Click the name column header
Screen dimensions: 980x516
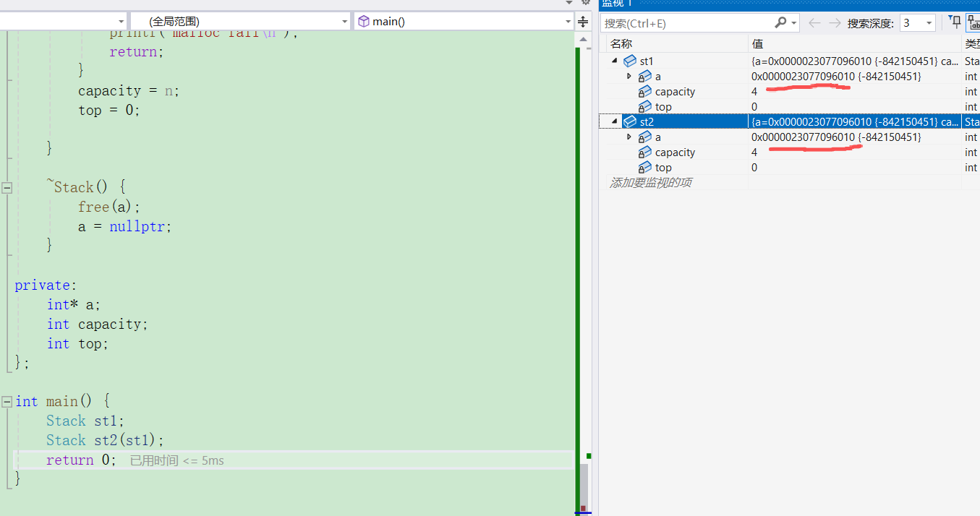tap(621, 44)
